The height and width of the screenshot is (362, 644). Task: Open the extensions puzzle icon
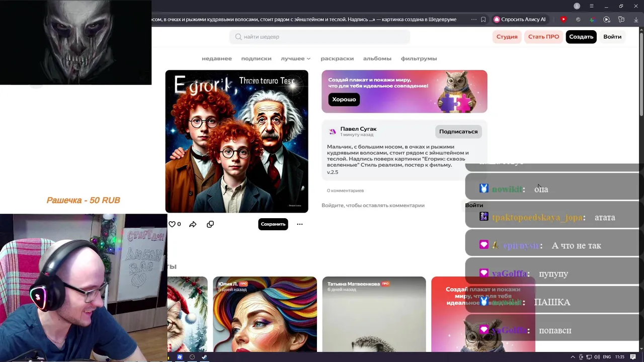point(621,20)
